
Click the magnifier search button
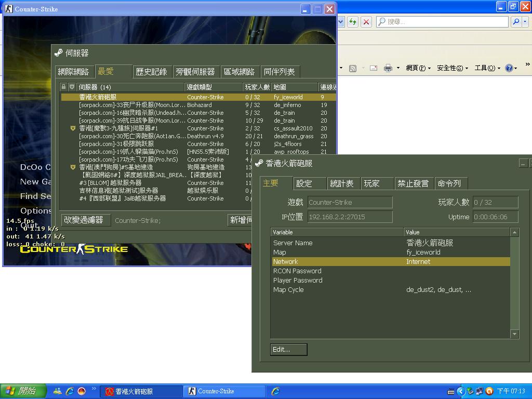pos(516,22)
